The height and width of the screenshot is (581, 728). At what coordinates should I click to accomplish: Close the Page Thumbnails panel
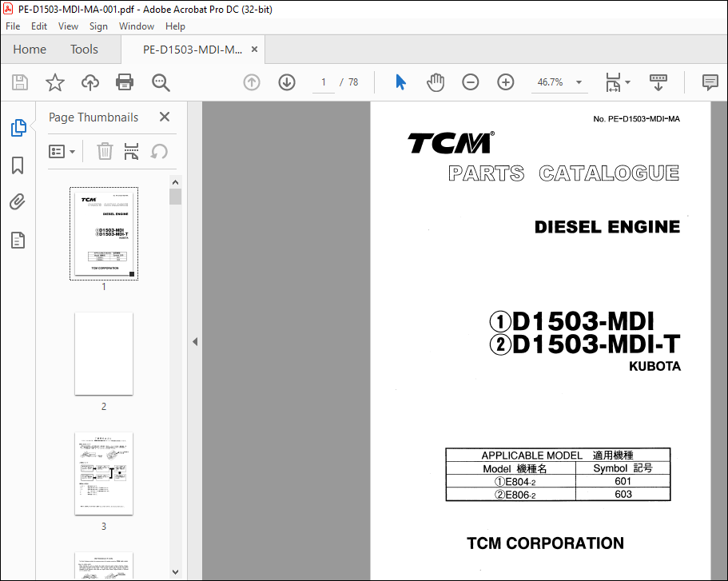[165, 117]
